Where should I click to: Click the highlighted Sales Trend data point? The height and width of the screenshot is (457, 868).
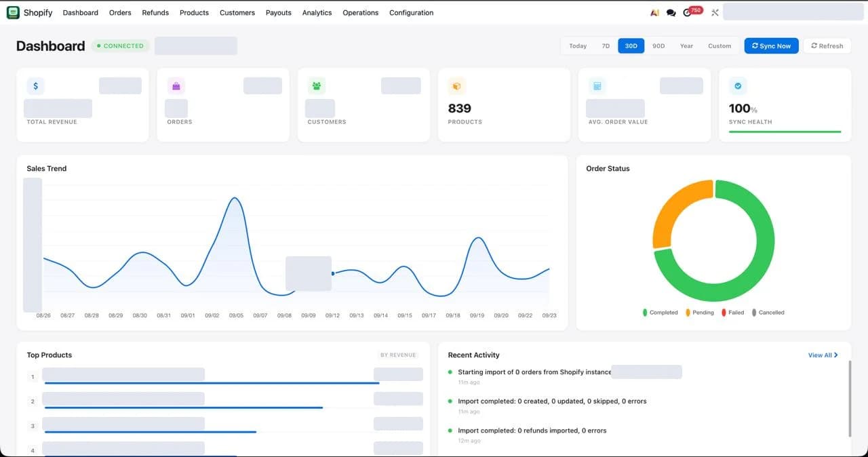click(333, 274)
